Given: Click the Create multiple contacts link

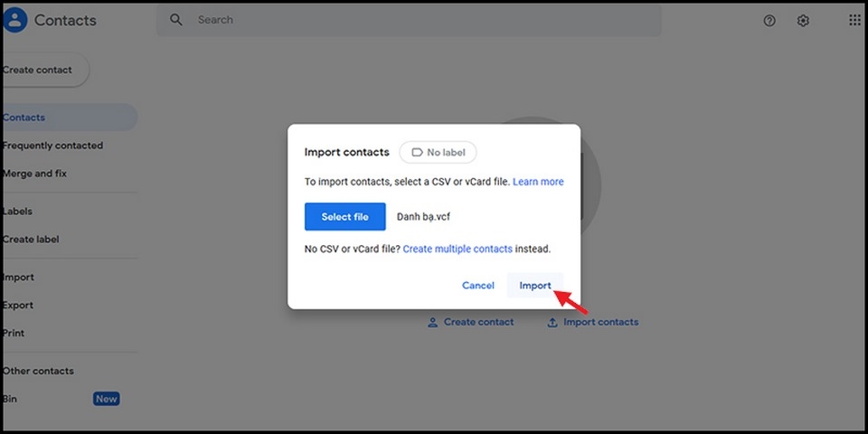Looking at the screenshot, I should click(x=458, y=250).
